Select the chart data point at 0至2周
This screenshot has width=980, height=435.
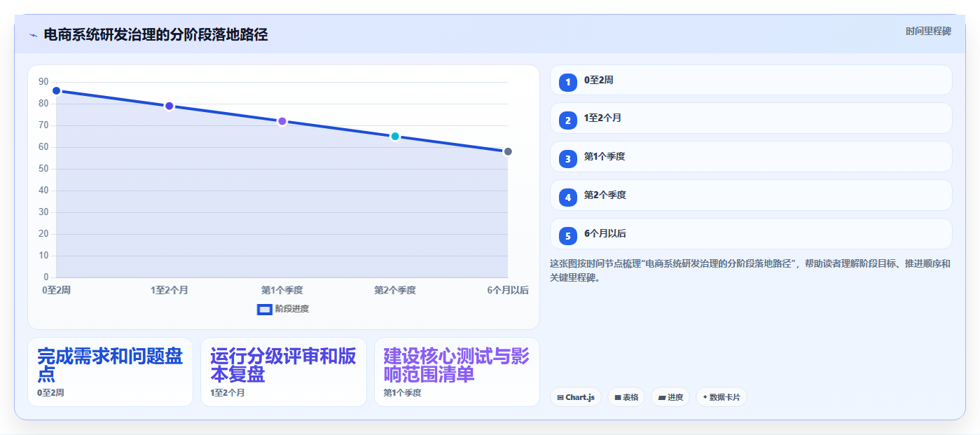point(56,91)
